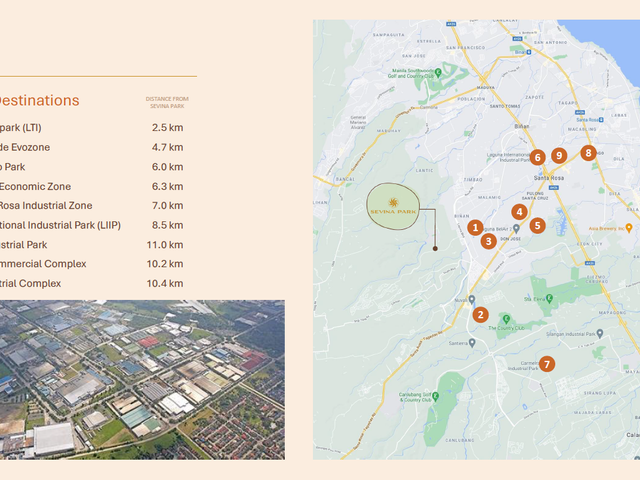Click the "6.3 km" distance value

[x=167, y=187]
